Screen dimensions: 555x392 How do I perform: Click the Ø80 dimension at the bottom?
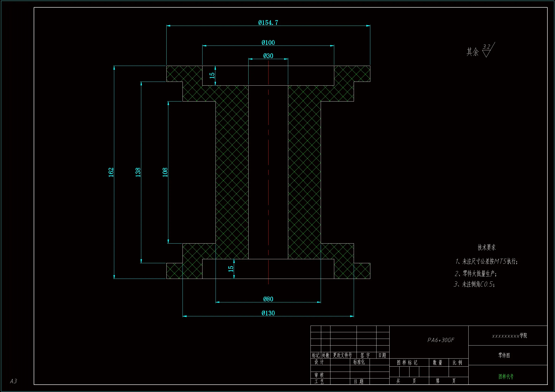click(x=268, y=299)
